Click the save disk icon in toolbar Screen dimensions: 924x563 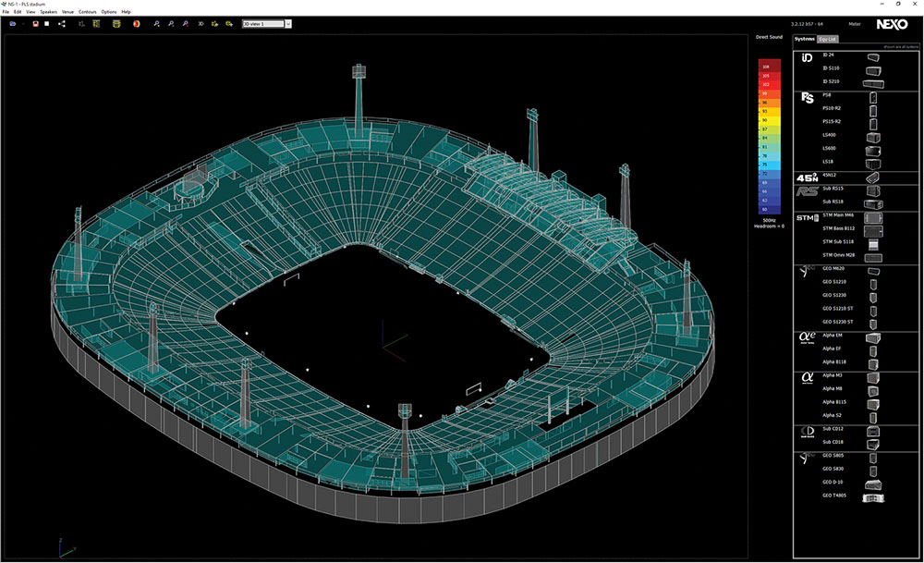click(35, 24)
